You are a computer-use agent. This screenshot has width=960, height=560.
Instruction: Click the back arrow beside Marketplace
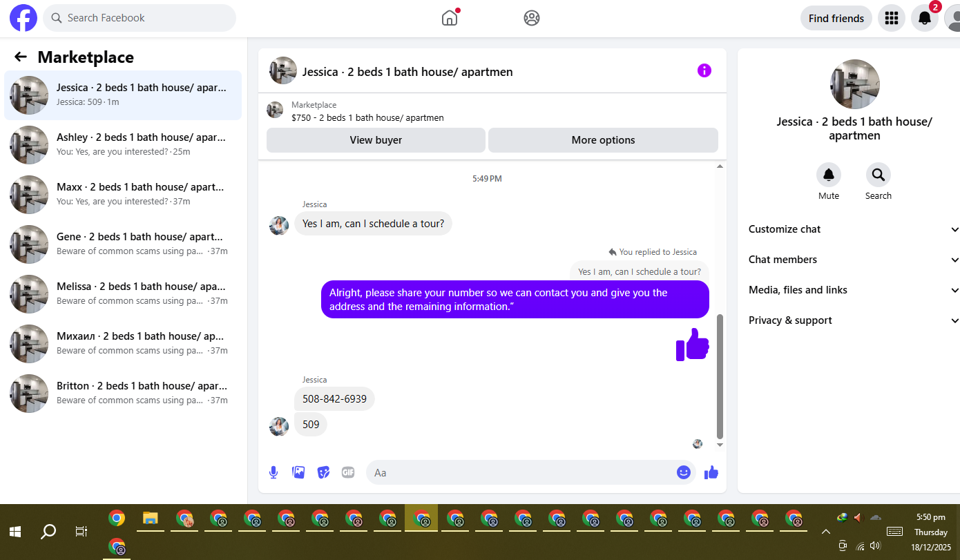point(21,57)
